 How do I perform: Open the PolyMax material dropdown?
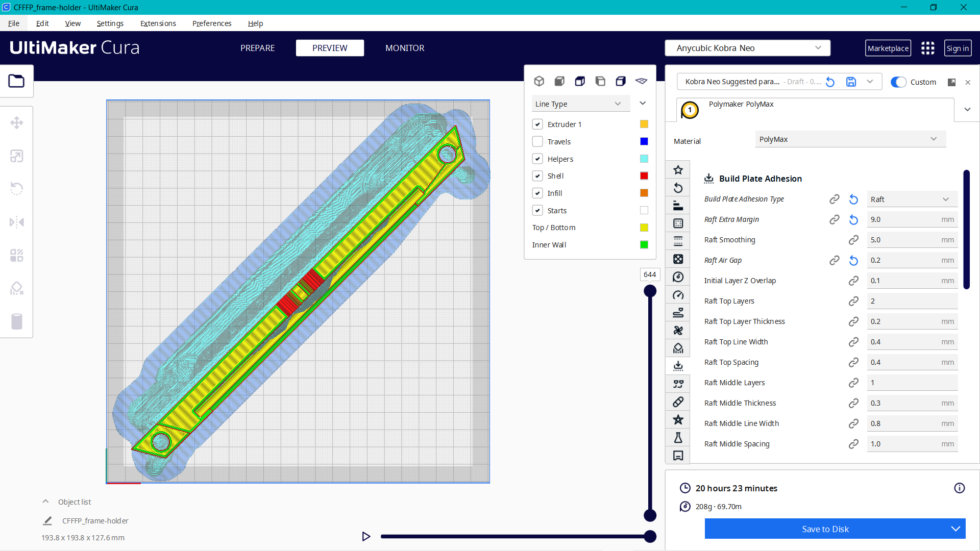click(x=850, y=139)
